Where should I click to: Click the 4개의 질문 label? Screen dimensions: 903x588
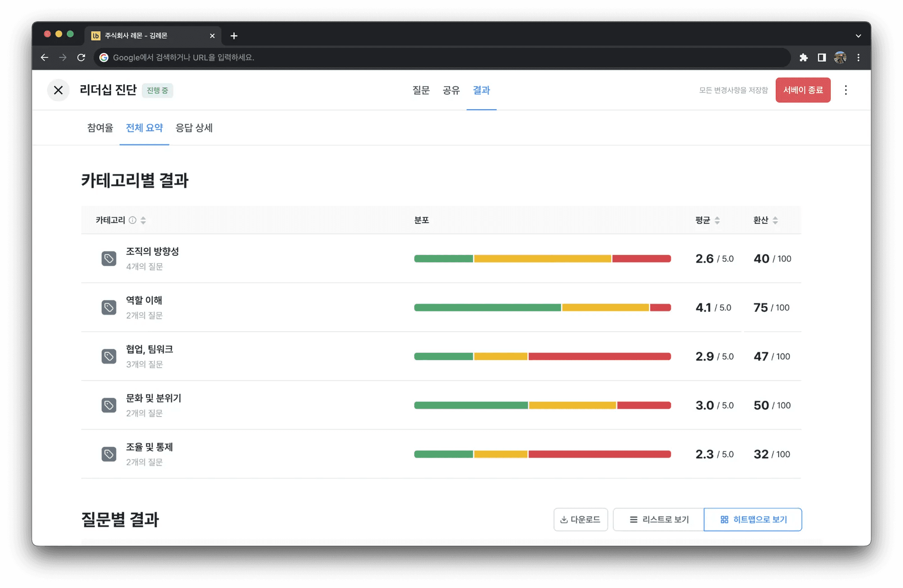[x=144, y=267]
